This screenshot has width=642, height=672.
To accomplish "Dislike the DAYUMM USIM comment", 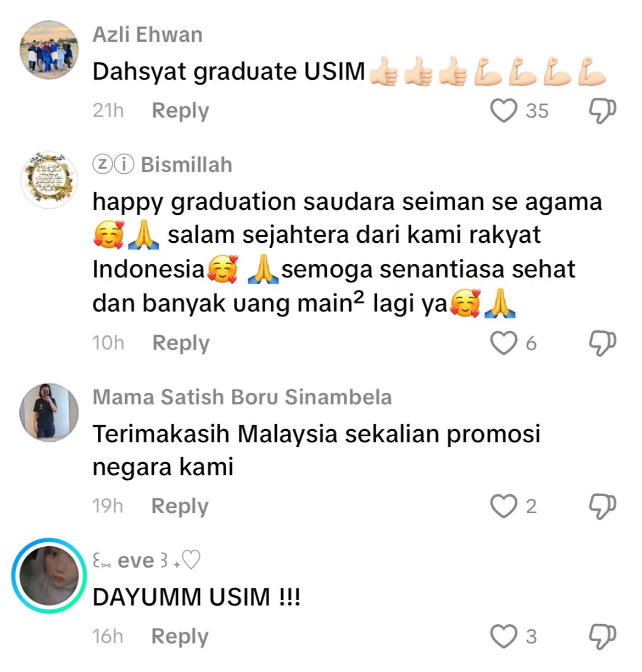I will pyautogui.click(x=602, y=637).
